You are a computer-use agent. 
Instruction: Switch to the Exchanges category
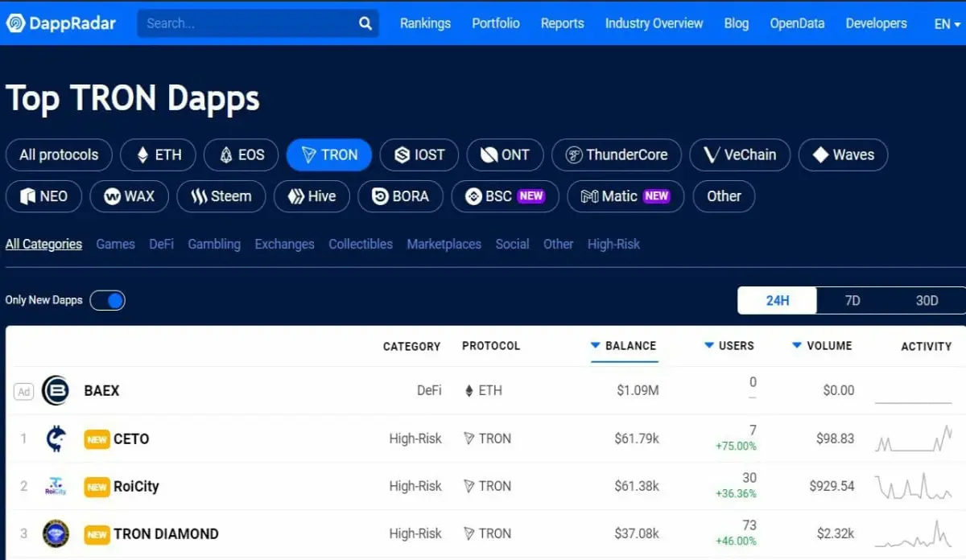(x=285, y=244)
